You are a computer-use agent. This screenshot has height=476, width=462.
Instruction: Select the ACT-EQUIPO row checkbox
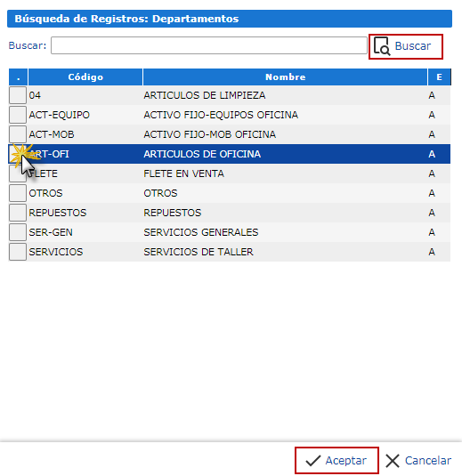[x=18, y=115]
